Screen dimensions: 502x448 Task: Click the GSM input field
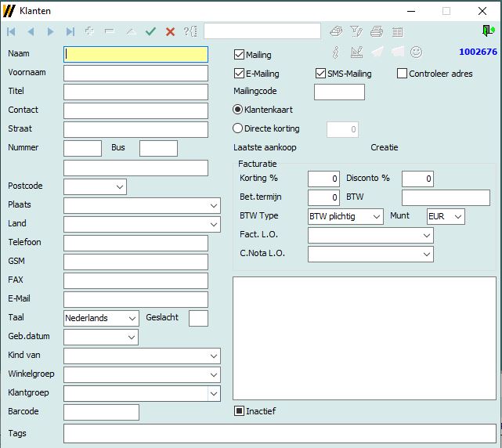pyautogui.click(x=135, y=262)
